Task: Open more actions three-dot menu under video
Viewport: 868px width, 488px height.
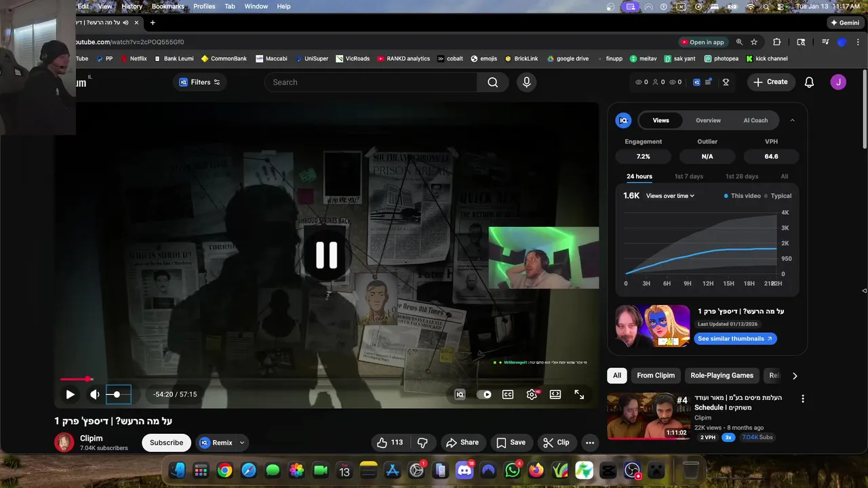Action: 590,443
